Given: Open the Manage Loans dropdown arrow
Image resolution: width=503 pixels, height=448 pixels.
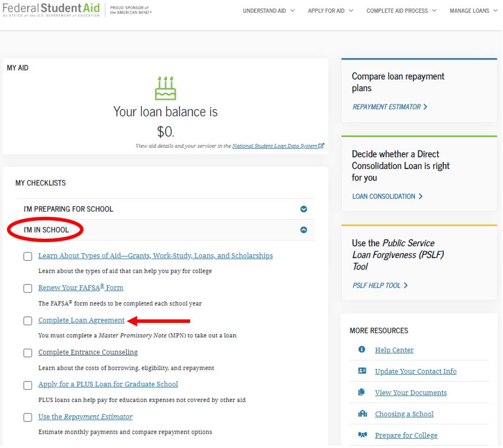Looking at the screenshot, I should (x=496, y=10).
